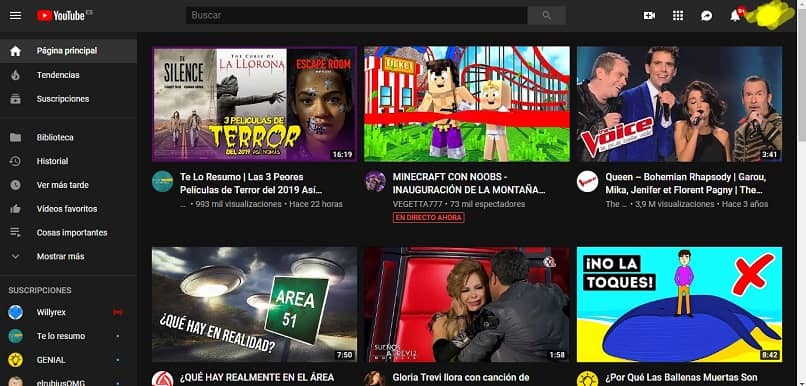The width and height of the screenshot is (806, 386).
Task: Click The Voice channel avatar under Queen video
Action: (x=587, y=181)
